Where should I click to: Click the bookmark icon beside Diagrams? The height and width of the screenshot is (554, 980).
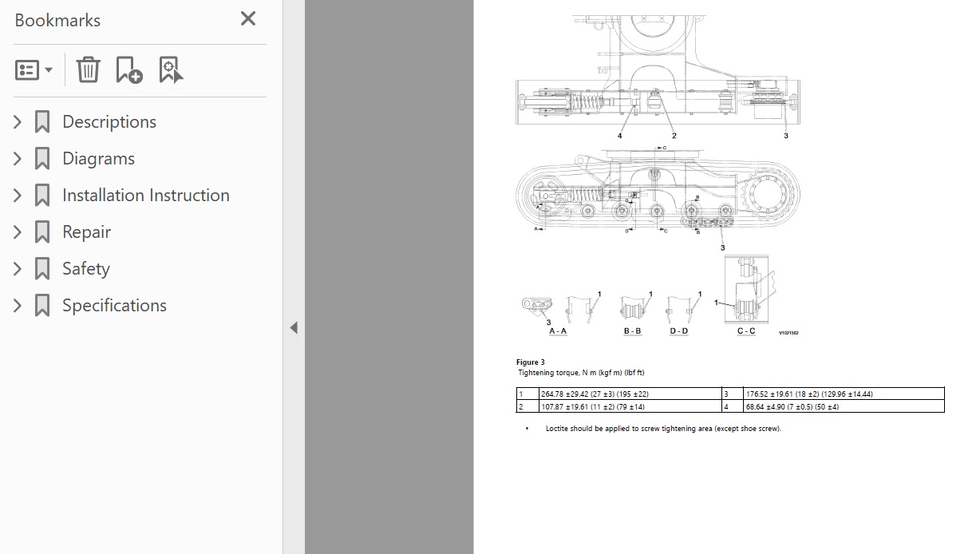click(x=42, y=159)
